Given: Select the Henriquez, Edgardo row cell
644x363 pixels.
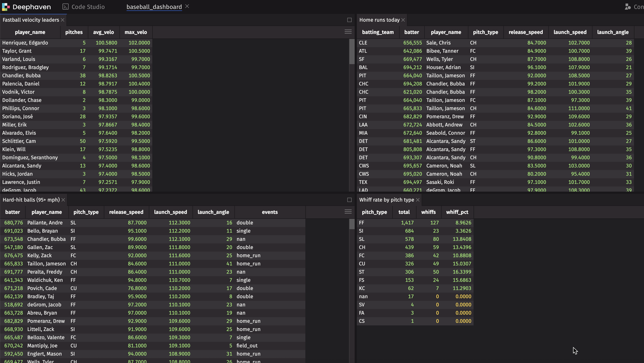Looking at the screenshot, I should tap(25, 43).
